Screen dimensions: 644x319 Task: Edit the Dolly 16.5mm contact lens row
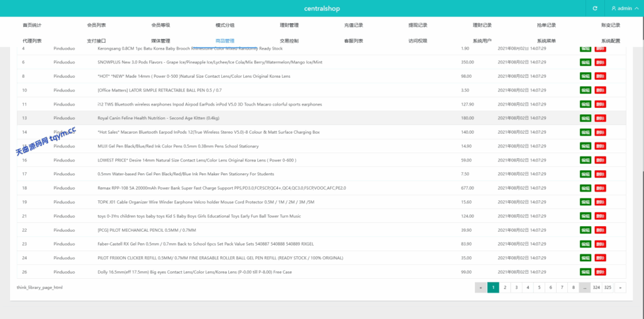pos(586,272)
